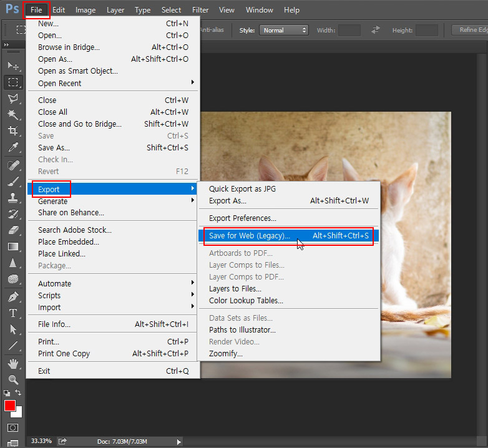The width and height of the screenshot is (488, 448).
Task: Open status bar document info arrow
Action: click(179, 442)
